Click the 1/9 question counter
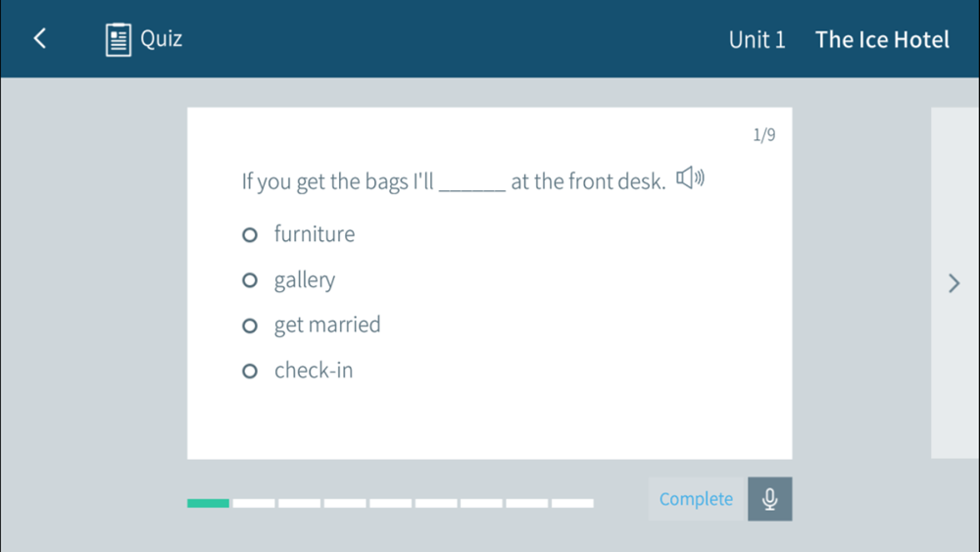 pos(763,135)
